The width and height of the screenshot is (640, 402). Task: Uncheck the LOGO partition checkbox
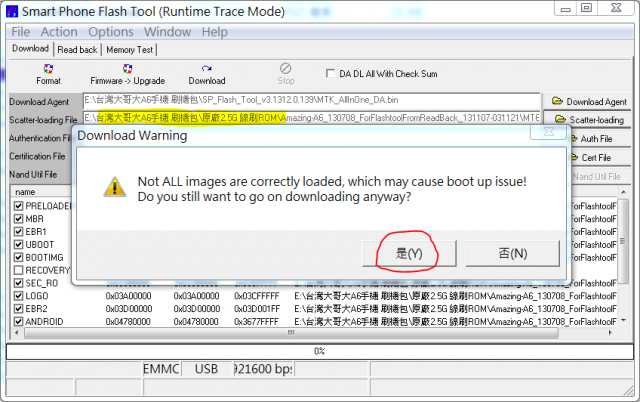coord(18,295)
